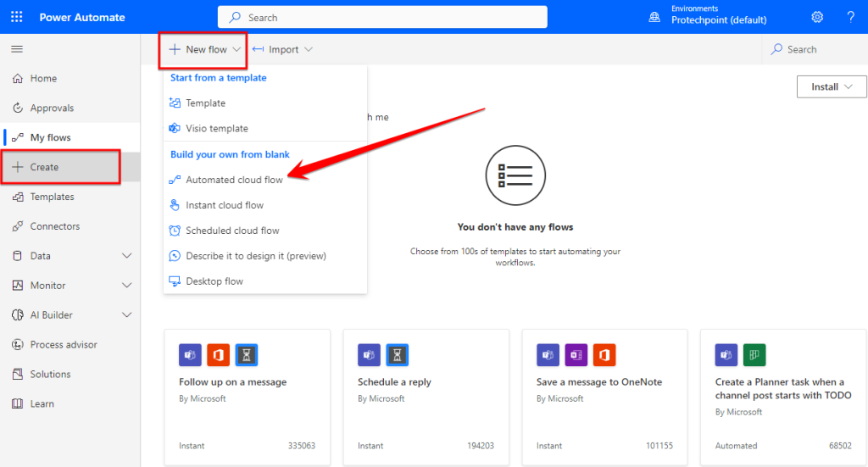Click the You don't have any flows text

[x=515, y=227]
